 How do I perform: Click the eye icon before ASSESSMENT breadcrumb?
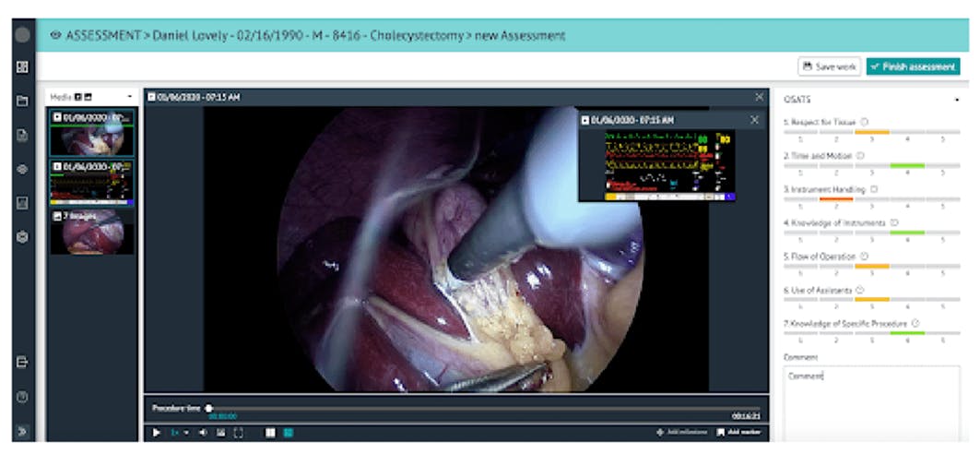[55, 35]
